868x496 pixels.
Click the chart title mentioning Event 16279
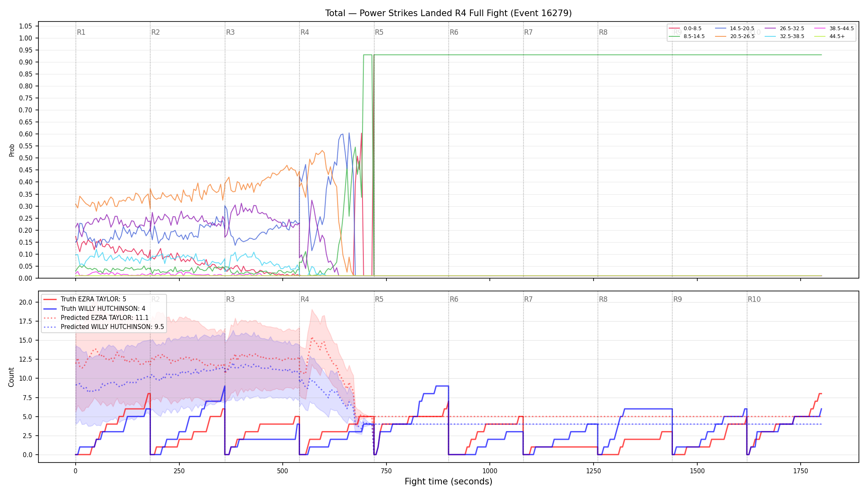[x=448, y=13]
